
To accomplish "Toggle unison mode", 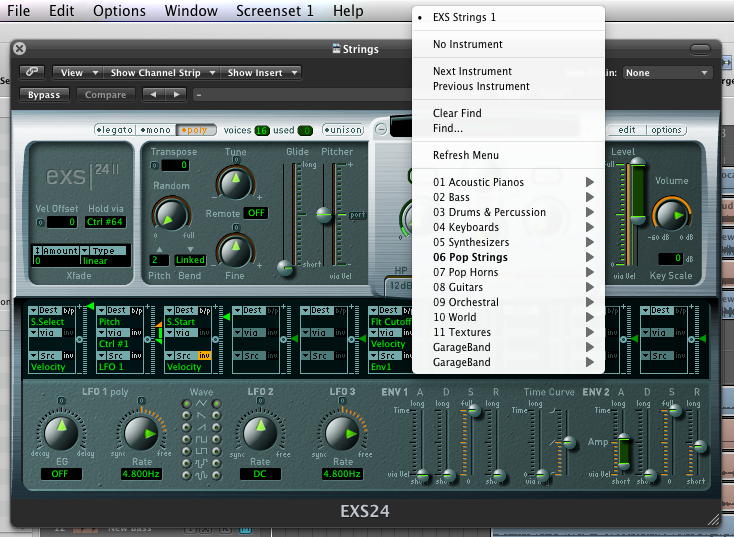I will coord(343,130).
